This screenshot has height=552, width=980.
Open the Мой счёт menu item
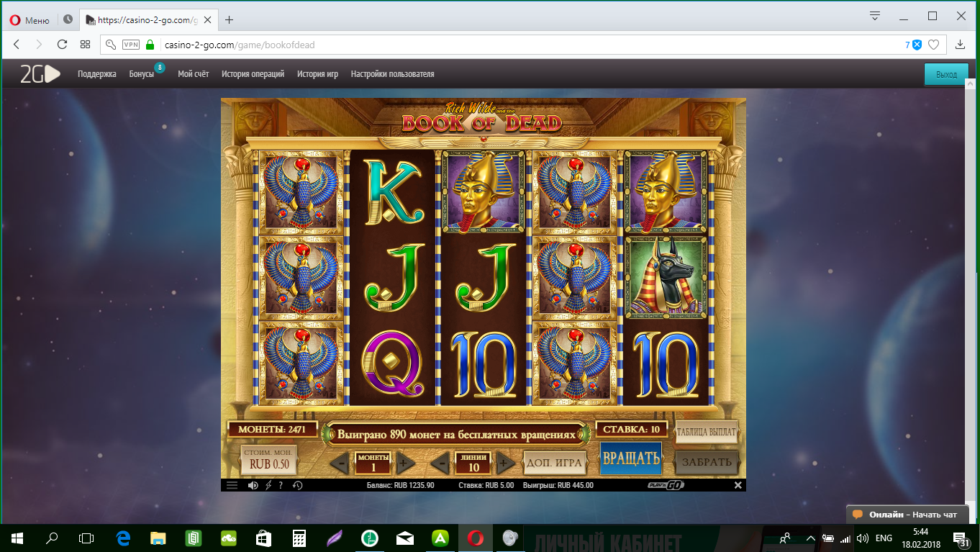coord(194,74)
